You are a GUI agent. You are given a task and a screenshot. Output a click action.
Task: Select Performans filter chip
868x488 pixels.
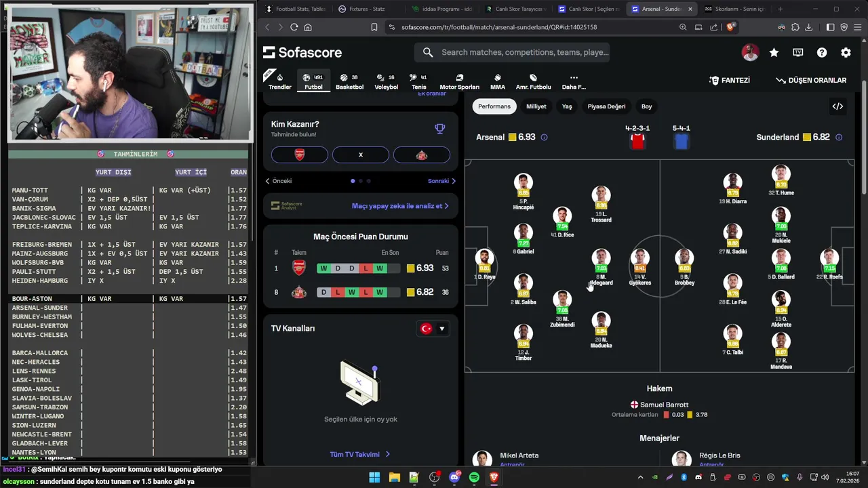coord(494,106)
